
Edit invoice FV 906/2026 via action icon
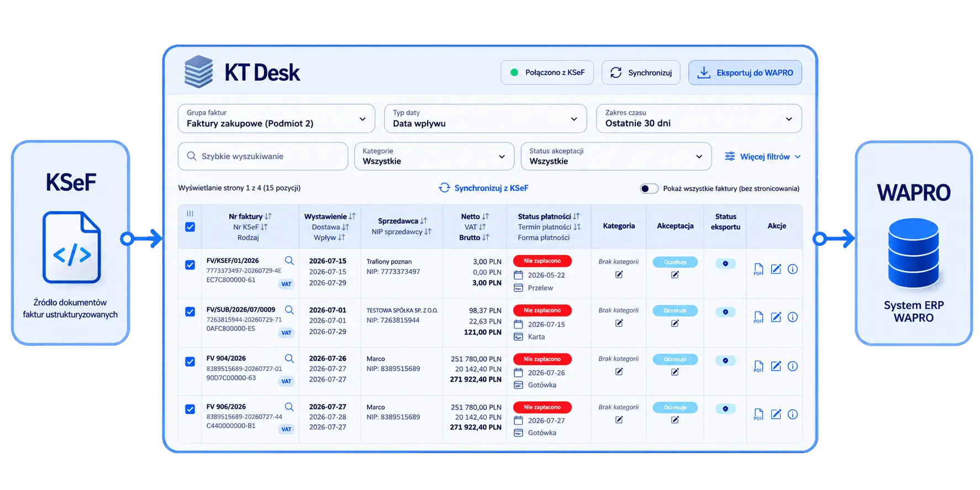[x=776, y=414]
